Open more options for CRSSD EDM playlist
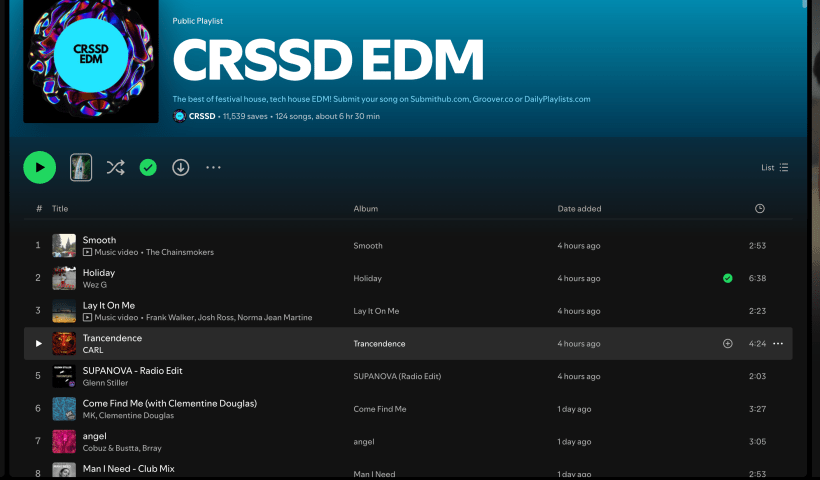This screenshot has width=820, height=480. (213, 167)
